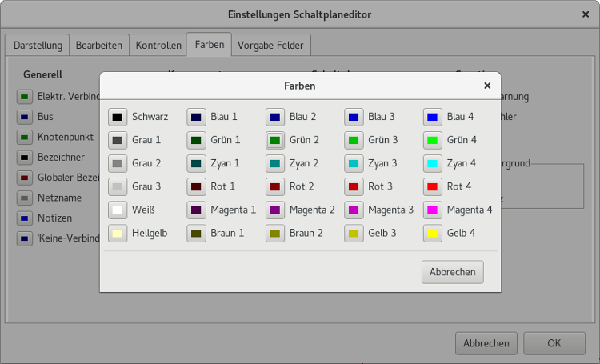This screenshot has height=364, width=600.
Task: Confirm settings with the OK button
Action: pos(554,343)
